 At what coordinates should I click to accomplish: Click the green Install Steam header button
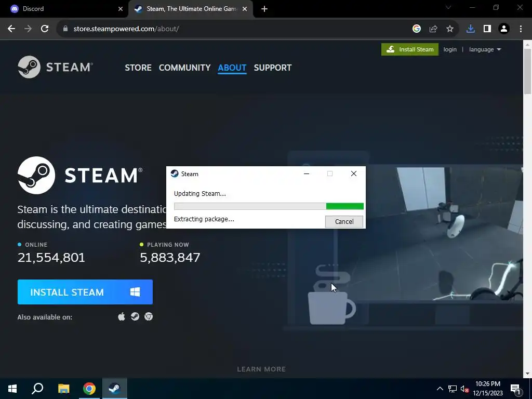coord(410,49)
